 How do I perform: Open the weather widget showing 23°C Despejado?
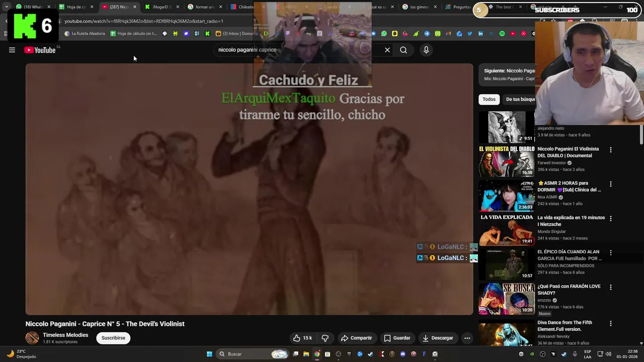point(21,354)
